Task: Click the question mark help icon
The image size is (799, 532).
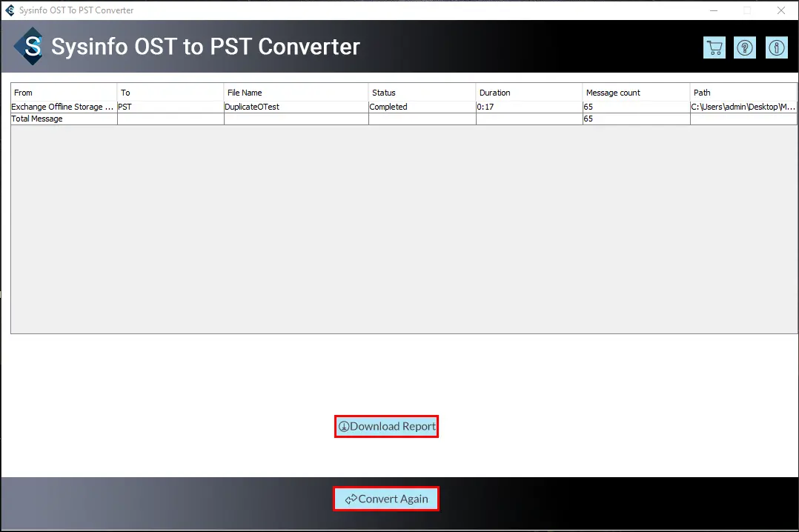Action: (x=745, y=48)
